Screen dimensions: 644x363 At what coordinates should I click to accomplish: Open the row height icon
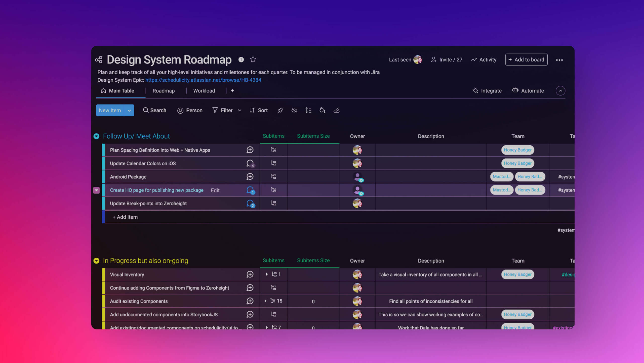[308, 110]
